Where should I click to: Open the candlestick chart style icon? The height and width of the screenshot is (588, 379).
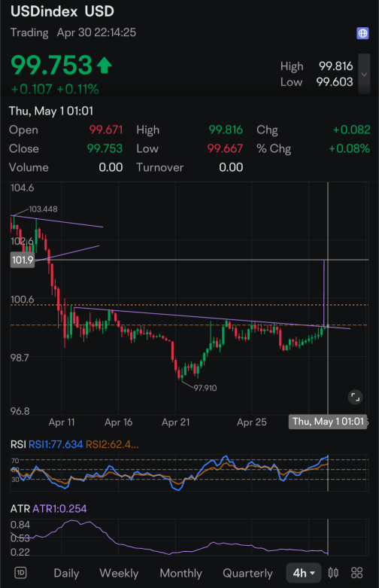coord(333,573)
